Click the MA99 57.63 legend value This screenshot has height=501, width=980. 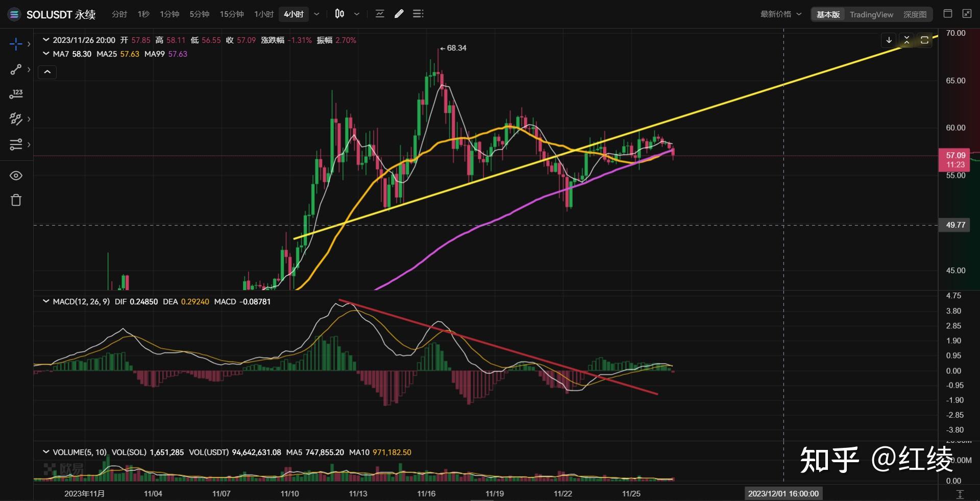point(166,54)
